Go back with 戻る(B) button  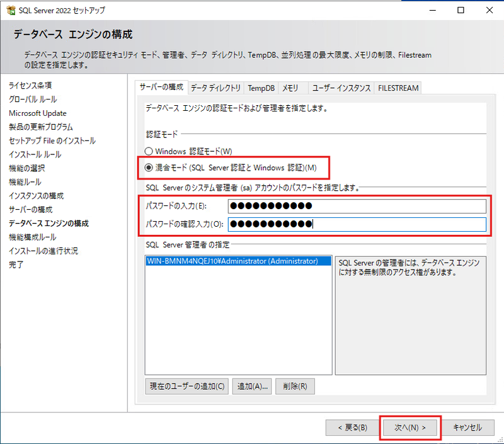point(352,428)
